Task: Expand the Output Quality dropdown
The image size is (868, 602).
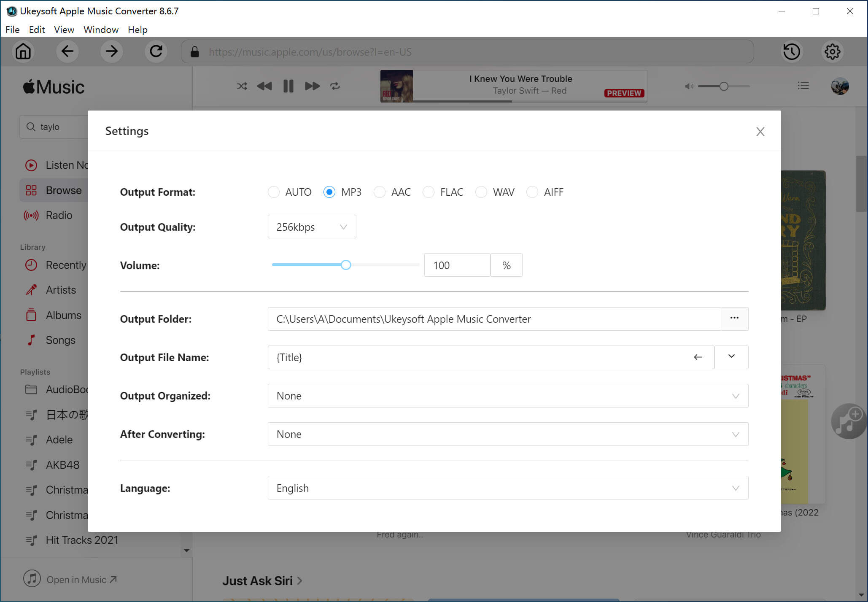Action: tap(344, 227)
